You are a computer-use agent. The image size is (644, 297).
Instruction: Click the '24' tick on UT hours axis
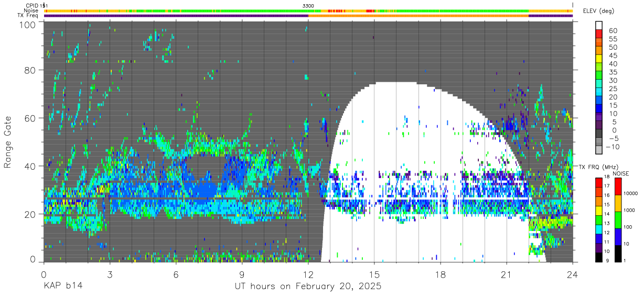click(x=573, y=274)
